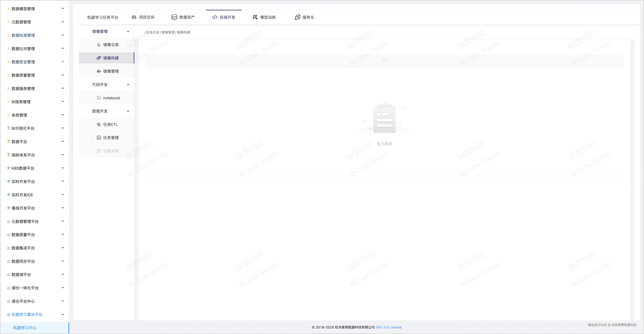
Task: Collapse the 代码开发 submenu chevron
Action: (x=128, y=84)
